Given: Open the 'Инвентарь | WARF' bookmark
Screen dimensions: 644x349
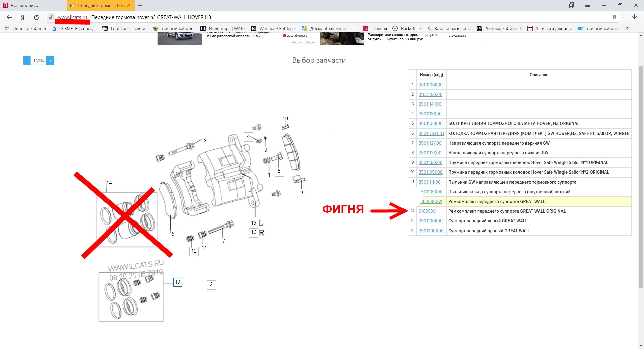Looking at the screenshot, I should point(223,28).
